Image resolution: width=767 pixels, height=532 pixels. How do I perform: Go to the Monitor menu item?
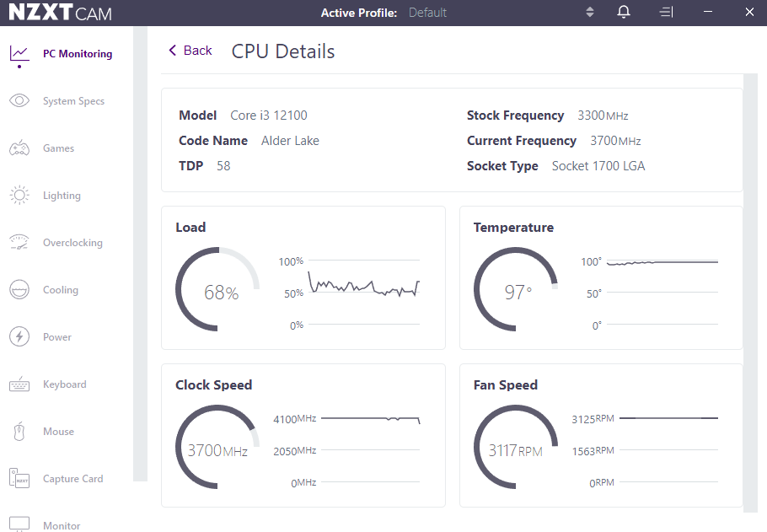62,525
